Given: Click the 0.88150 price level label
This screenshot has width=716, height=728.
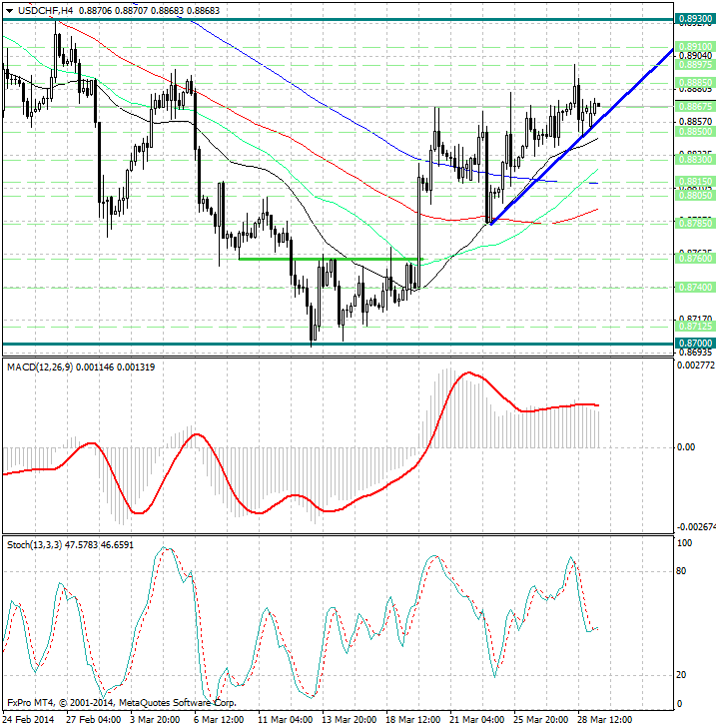Looking at the screenshot, I should coord(695,181).
